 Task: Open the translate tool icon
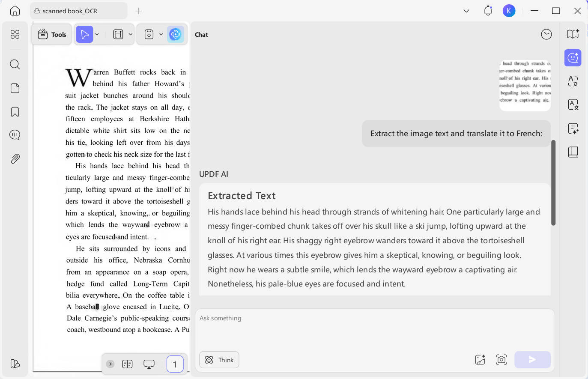click(573, 81)
